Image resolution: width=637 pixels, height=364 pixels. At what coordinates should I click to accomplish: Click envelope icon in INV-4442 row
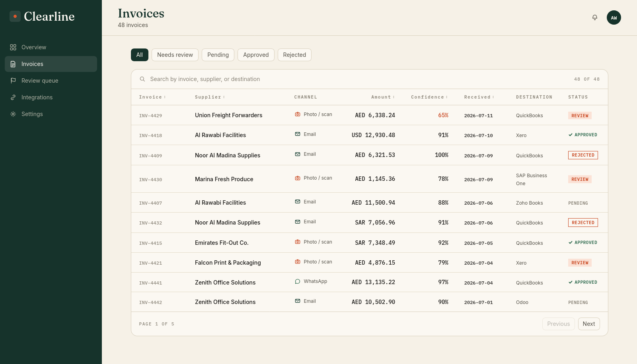tap(298, 301)
